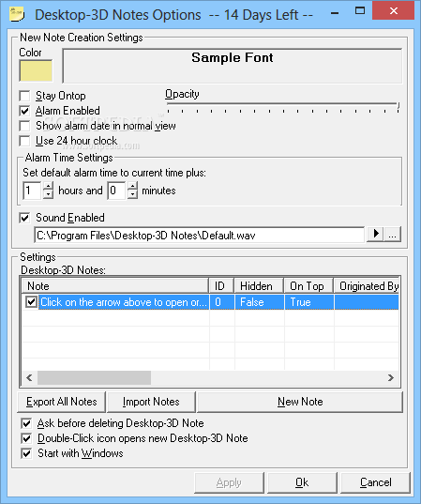Screen dimensions: 421x504
Task: Click the ID cell showing 0
Action: [x=222, y=302]
